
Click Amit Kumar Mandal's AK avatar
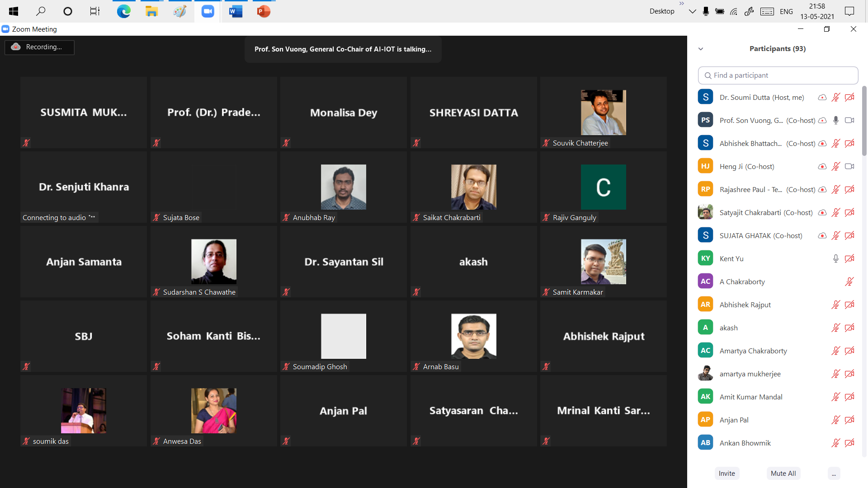pos(705,397)
